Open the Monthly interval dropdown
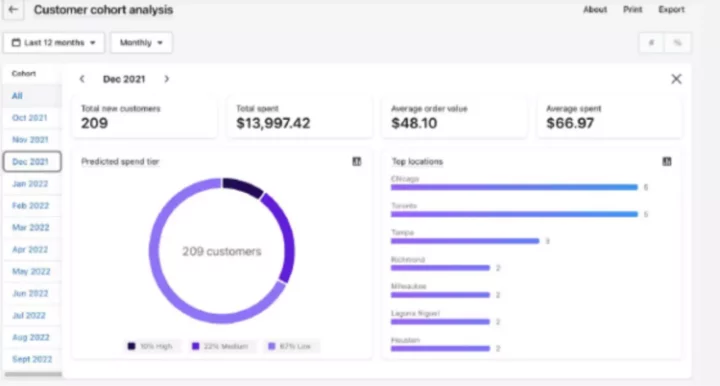This screenshot has height=386, width=720. pos(141,43)
